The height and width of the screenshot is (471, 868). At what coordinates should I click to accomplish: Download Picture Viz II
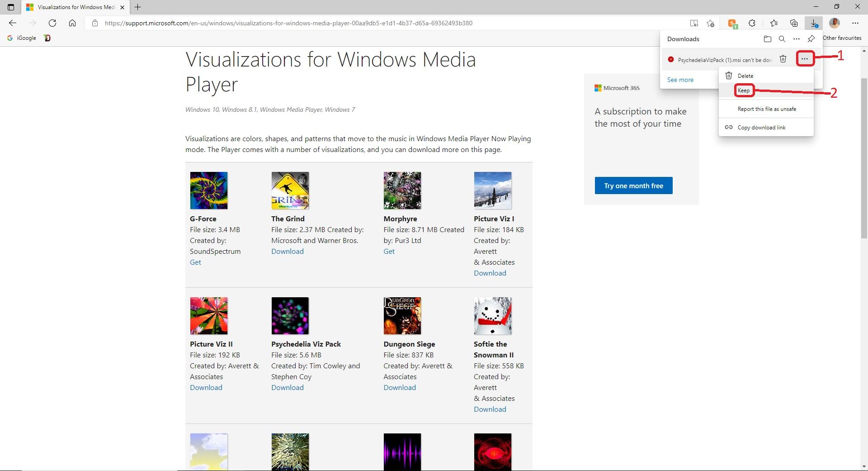pyautogui.click(x=206, y=388)
